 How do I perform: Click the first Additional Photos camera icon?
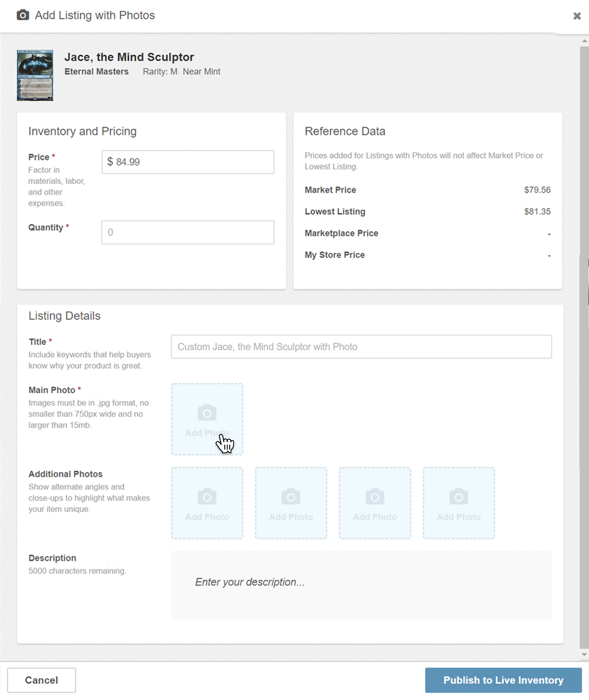tap(207, 497)
